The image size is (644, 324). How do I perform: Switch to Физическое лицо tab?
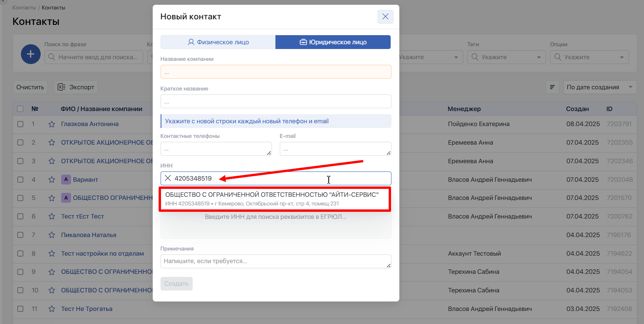218,42
